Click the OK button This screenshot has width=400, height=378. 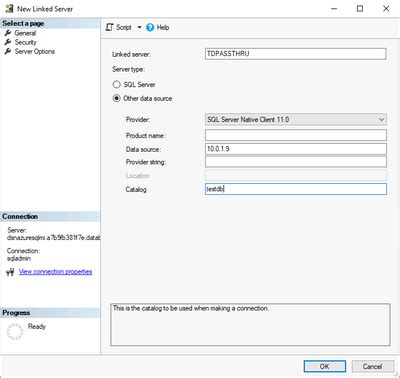click(x=325, y=366)
